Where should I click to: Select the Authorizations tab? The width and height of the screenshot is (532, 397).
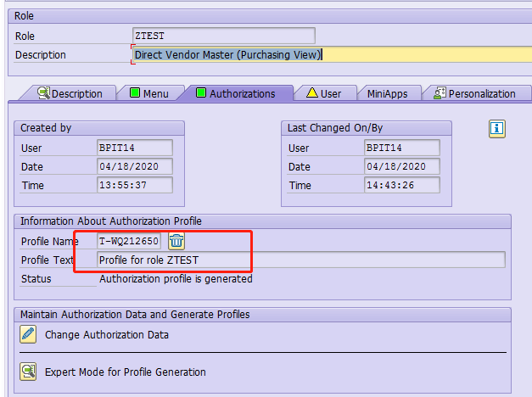236,93
